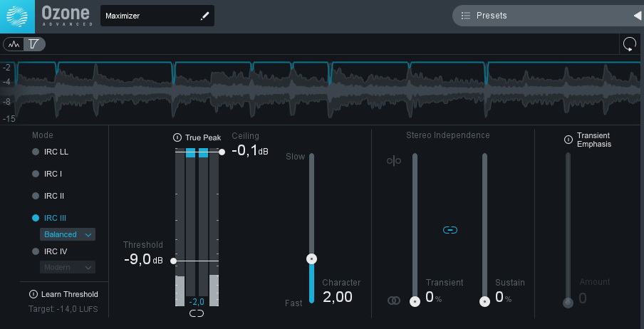Click the Maximizer module name field
Viewport: 644px width, 329px height.
[x=157, y=16]
